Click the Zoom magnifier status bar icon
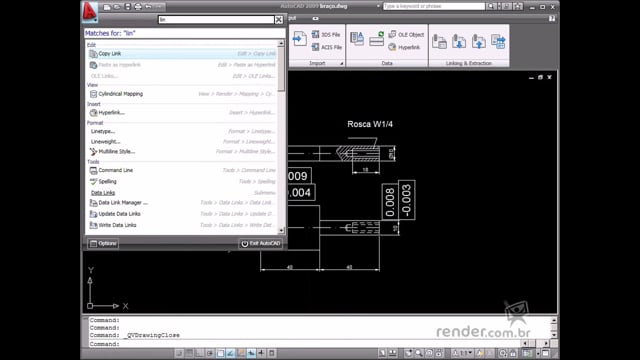Screen dimensions: 640x360 click(419, 353)
